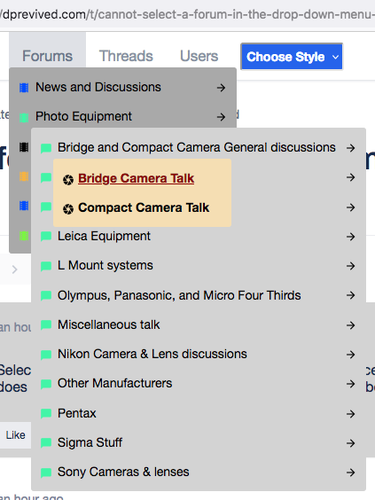Expand the Olympus, Panasonic arrow

[350, 295]
